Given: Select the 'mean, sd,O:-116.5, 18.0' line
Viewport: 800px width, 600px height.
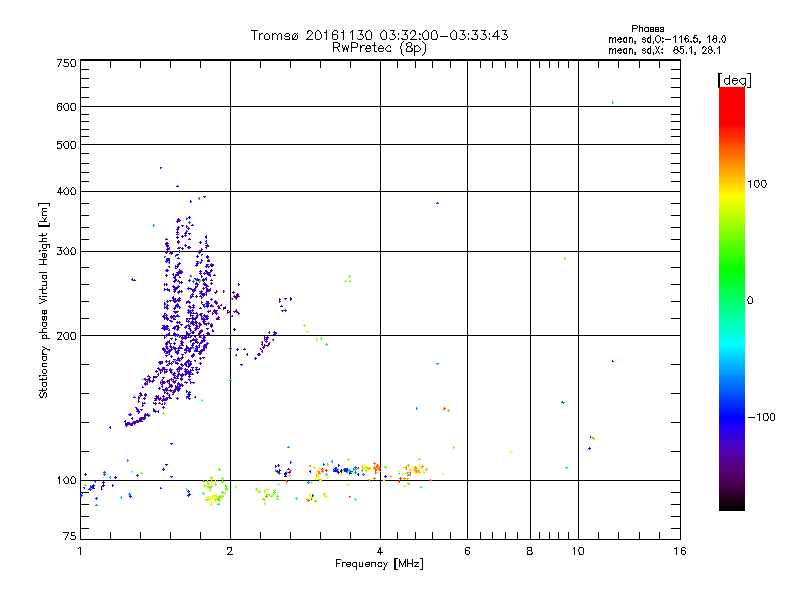Looking at the screenshot, I should (667, 39).
